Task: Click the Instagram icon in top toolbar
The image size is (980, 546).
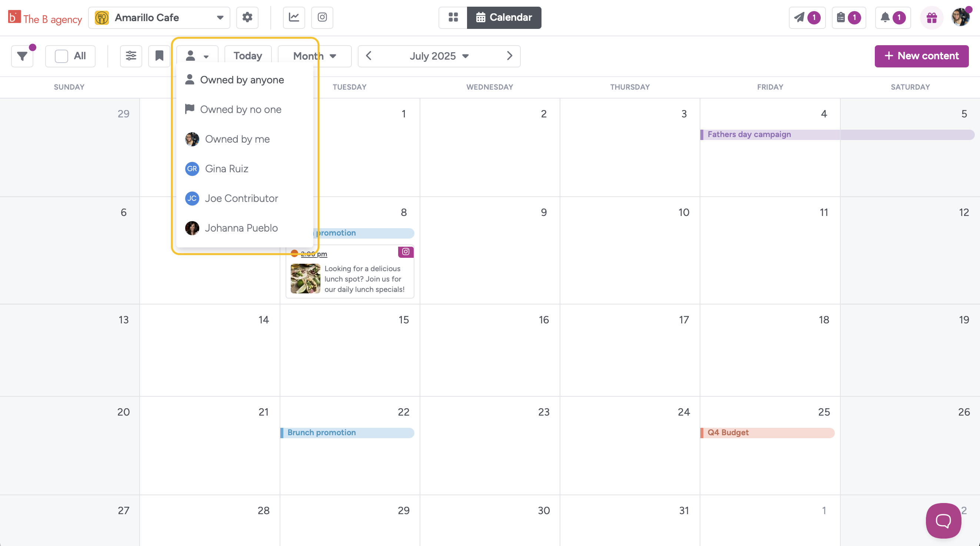Action: (322, 17)
